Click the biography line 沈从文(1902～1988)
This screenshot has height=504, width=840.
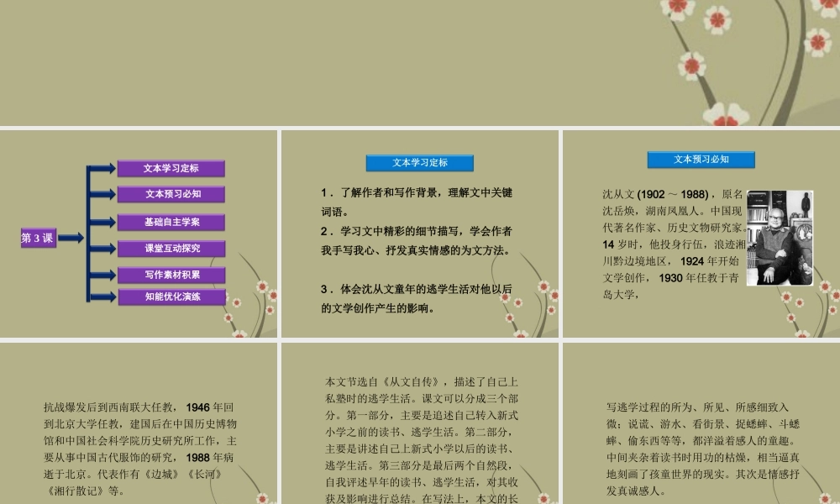(656, 194)
